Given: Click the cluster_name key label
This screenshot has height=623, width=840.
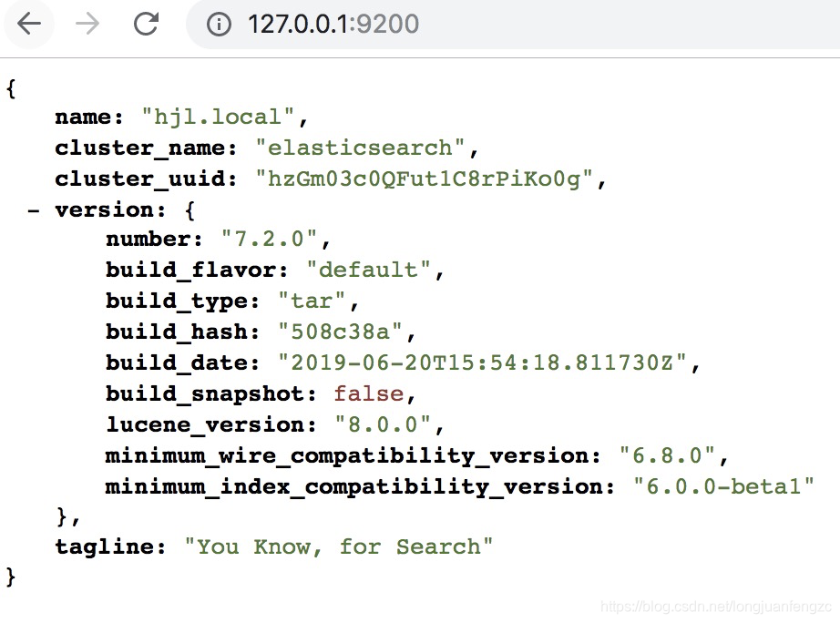Looking at the screenshot, I should click(146, 148).
